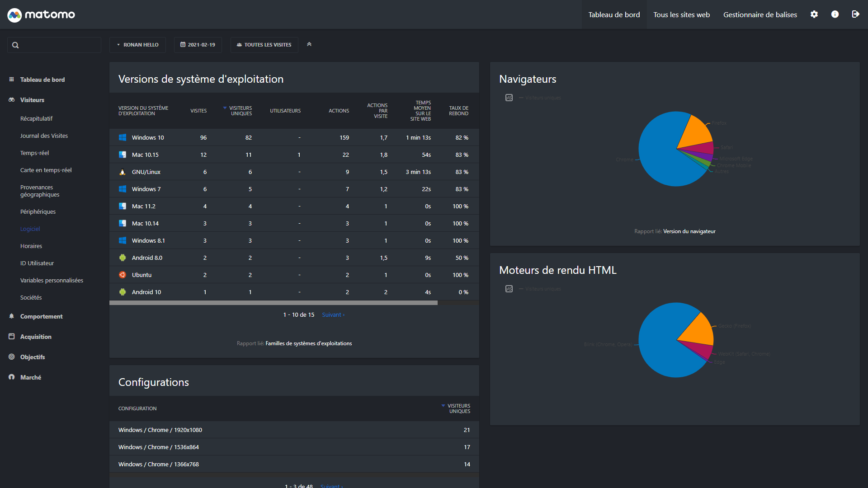
Task: Open Gestionnaire de balises menu
Action: (x=760, y=14)
